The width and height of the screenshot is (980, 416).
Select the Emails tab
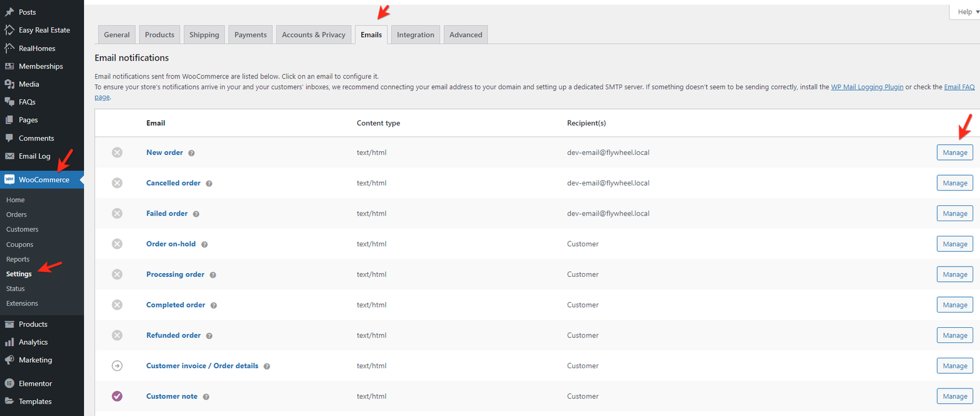tap(371, 35)
